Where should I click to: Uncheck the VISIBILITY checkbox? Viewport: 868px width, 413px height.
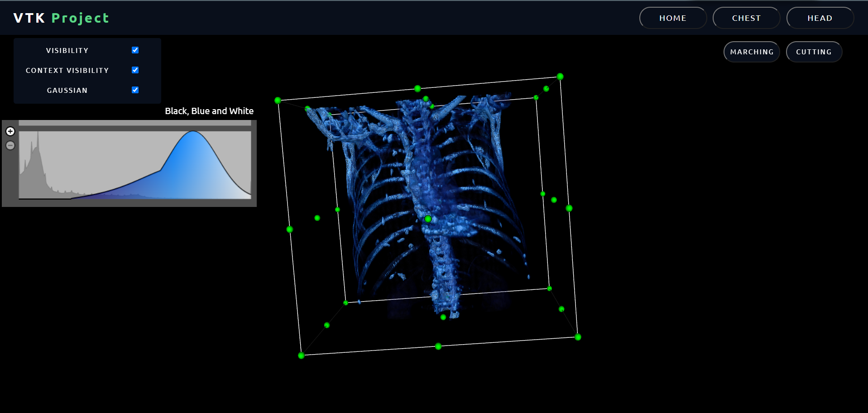[135, 50]
